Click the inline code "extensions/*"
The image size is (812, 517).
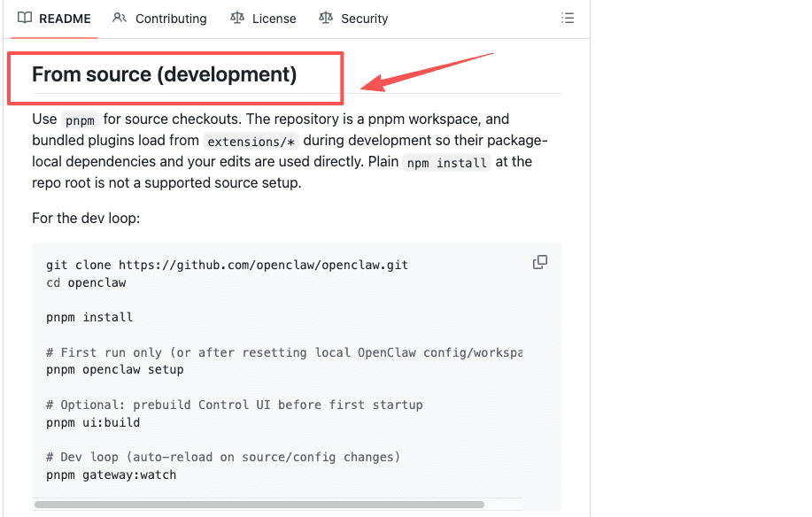click(251, 142)
